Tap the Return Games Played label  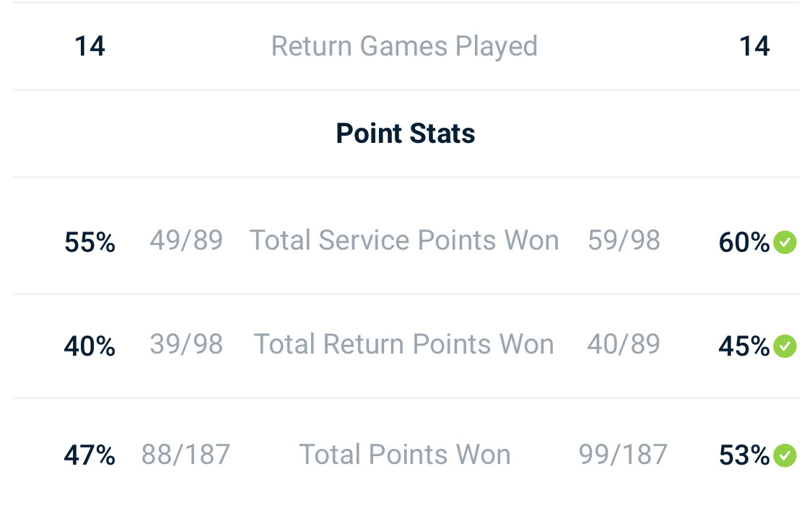click(x=404, y=46)
